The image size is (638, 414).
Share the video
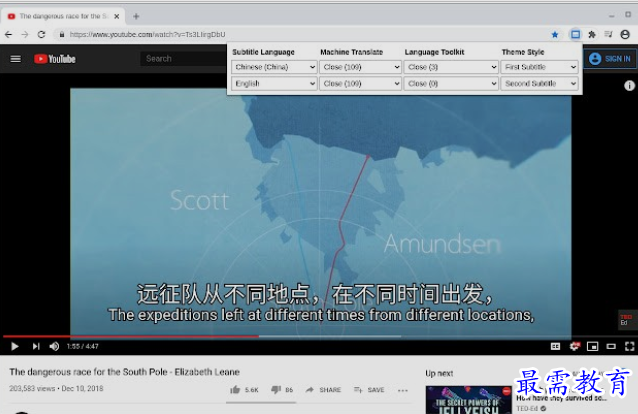(x=323, y=390)
